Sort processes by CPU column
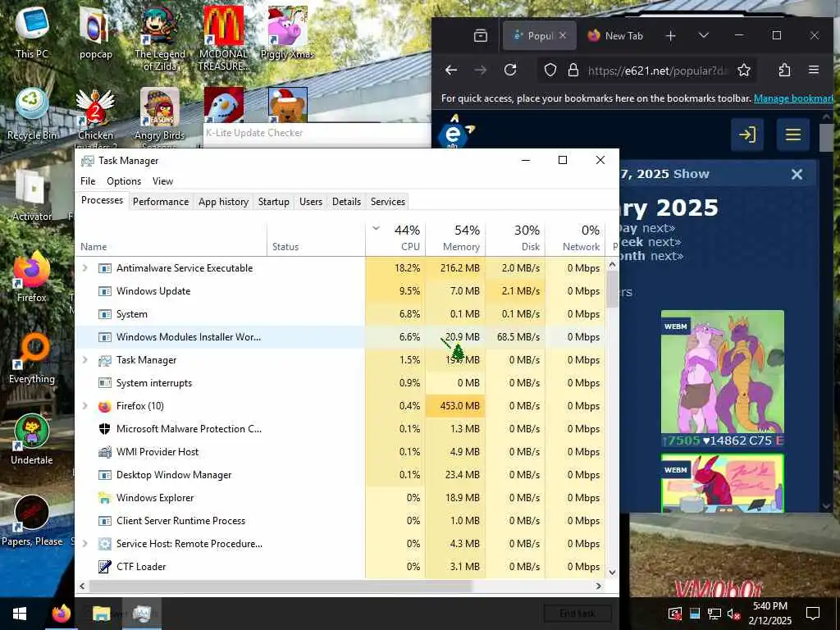Viewport: 840px width, 630px height. (395, 239)
